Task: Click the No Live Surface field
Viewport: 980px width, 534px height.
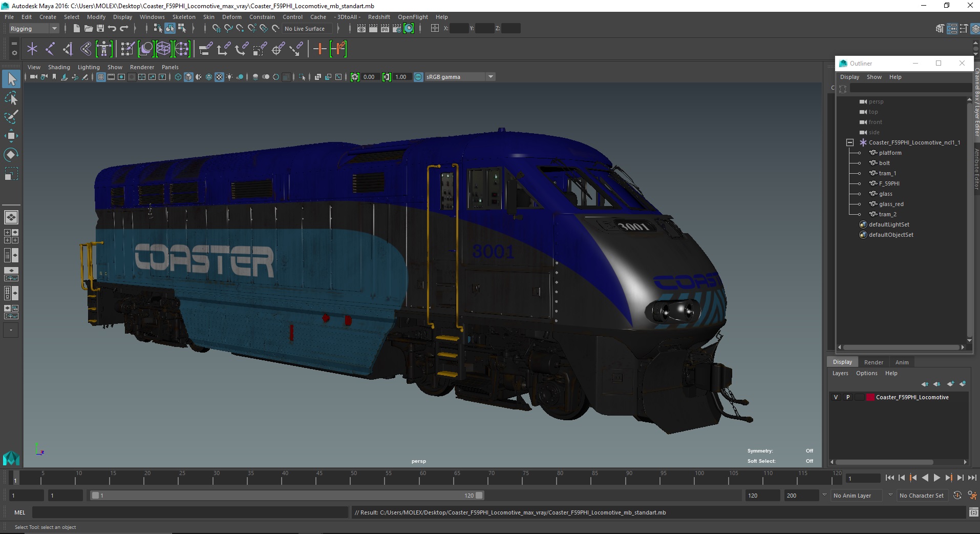Action: coord(306,29)
